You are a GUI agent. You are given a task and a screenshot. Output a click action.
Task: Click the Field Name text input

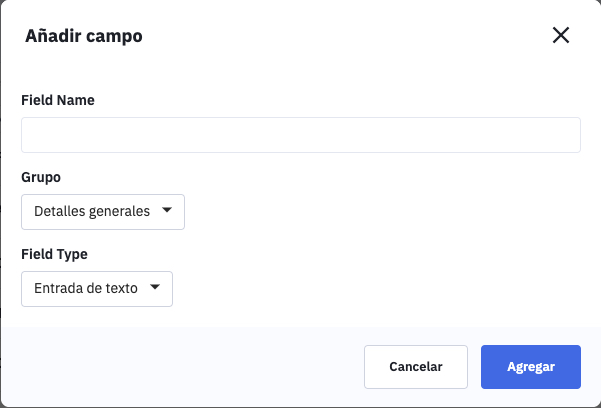pyautogui.click(x=300, y=135)
